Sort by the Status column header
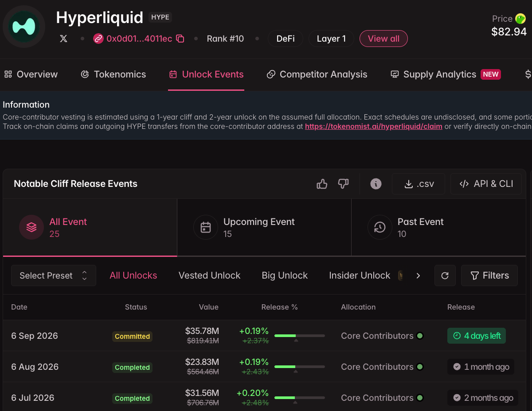Viewport: 532px width, 411px height. coord(136,307)
